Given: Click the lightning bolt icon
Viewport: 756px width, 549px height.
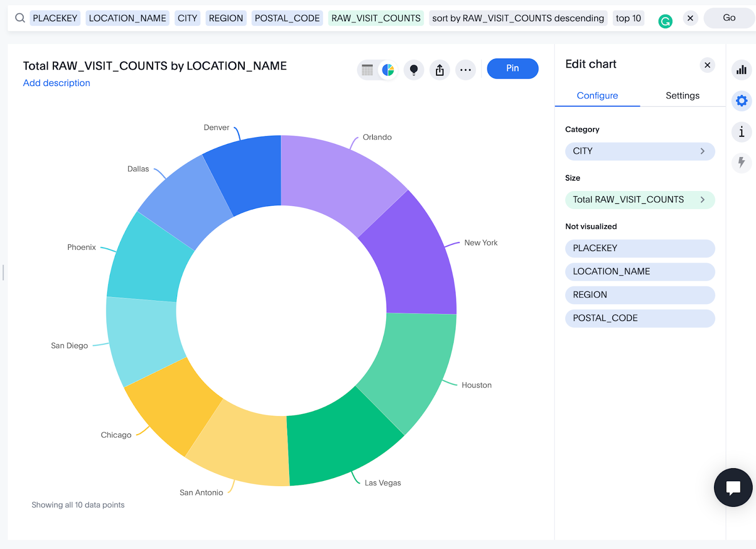Looking at the screenshot, I should click(741, 163).
